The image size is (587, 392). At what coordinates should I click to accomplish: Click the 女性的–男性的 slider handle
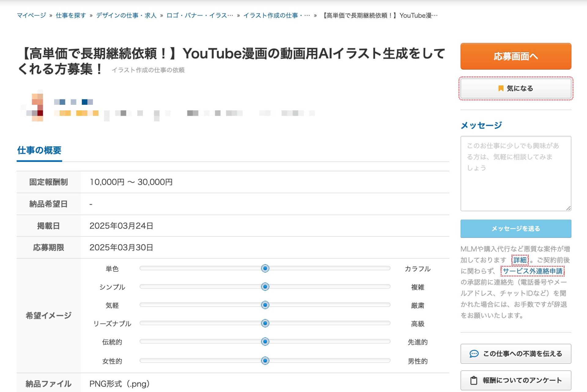click(265, 361)
